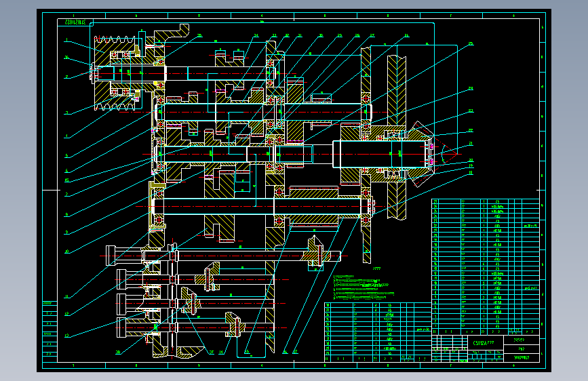Viewport: 588px width, 381px height.
Task: Select part callout number 1
Action: (66, 40)
